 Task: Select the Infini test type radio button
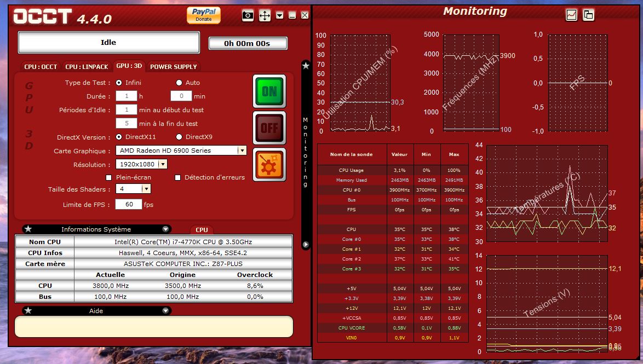pos(119,83)
